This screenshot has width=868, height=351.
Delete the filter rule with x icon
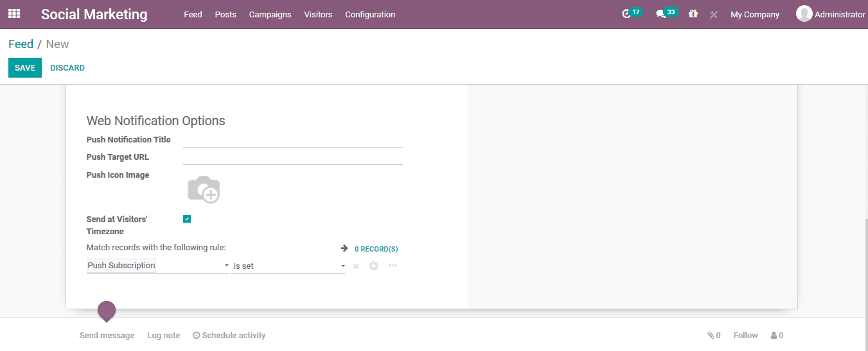(356, 266)
